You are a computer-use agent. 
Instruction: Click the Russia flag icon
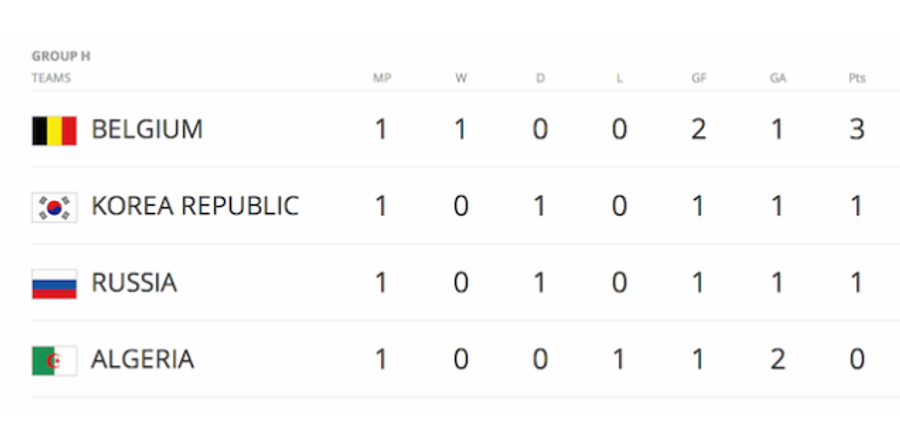tap(55, 284)
